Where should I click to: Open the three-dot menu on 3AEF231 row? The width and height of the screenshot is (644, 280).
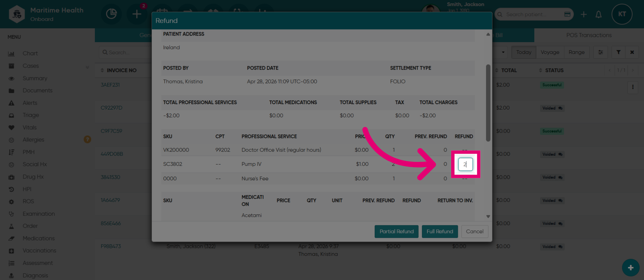pos(633,87)
